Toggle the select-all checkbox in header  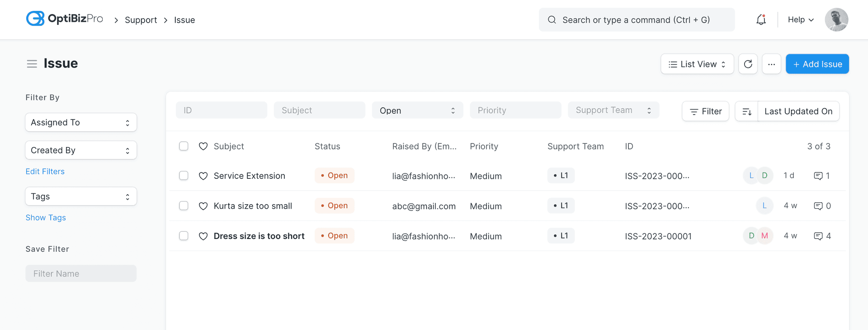(x=184, y=146)
